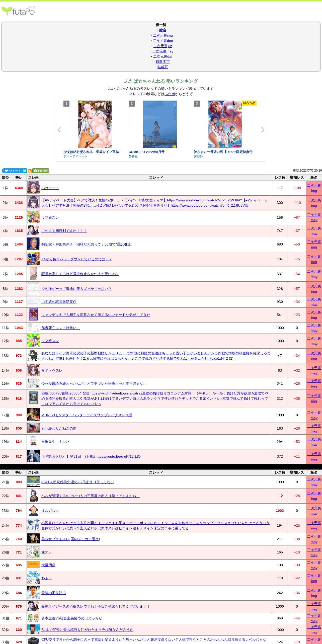Select red reply count 1003
The image size is (322, 644).
280,511
